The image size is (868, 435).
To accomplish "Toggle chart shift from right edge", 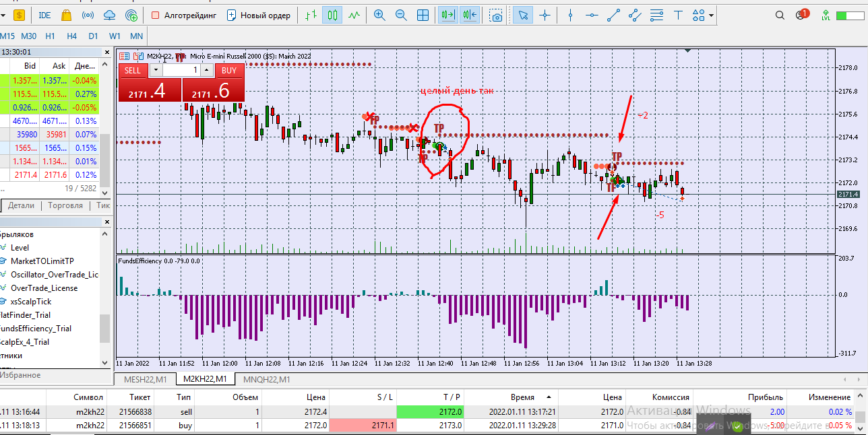I will [x=470, y=15].
